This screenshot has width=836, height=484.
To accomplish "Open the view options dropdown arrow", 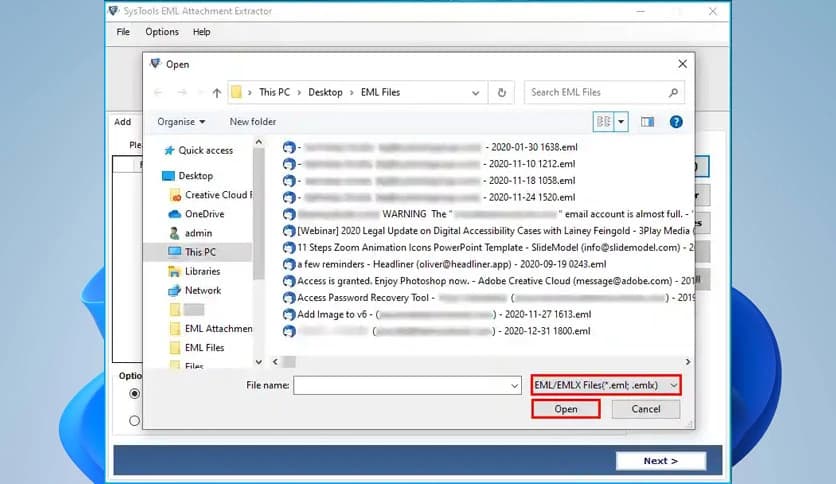I will pyautogui.click(x=621, y=122).
